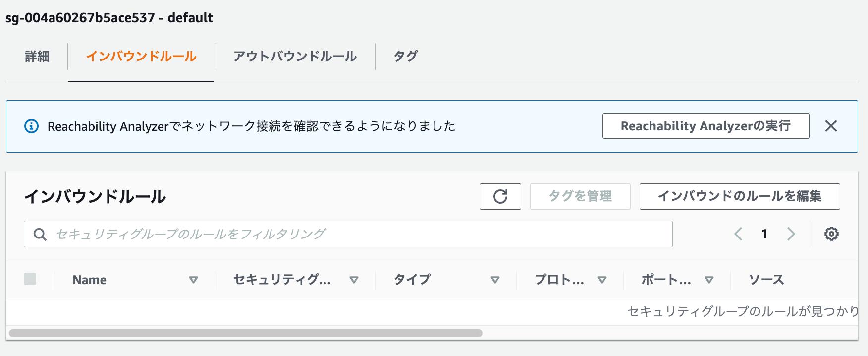
Task: Open the タイプ column filter dropdown
Action: point(494,280)
